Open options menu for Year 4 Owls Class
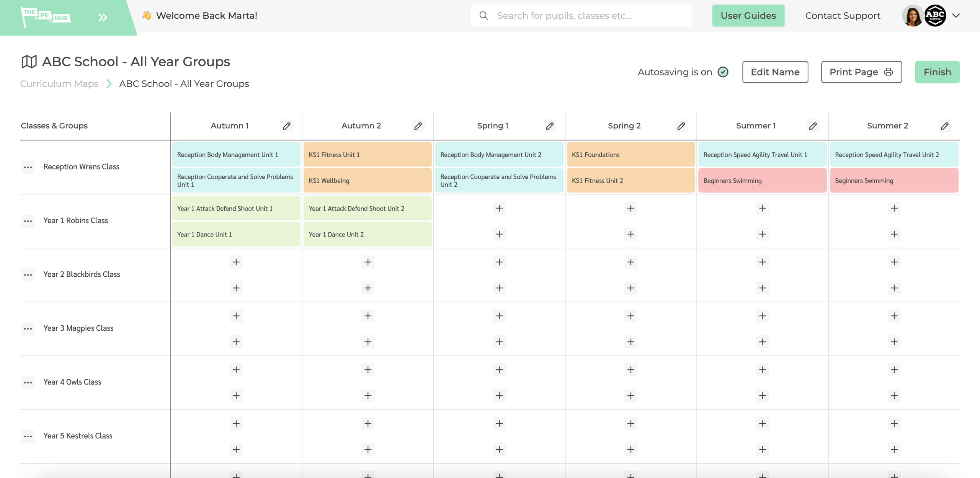 tap(28, 382)
